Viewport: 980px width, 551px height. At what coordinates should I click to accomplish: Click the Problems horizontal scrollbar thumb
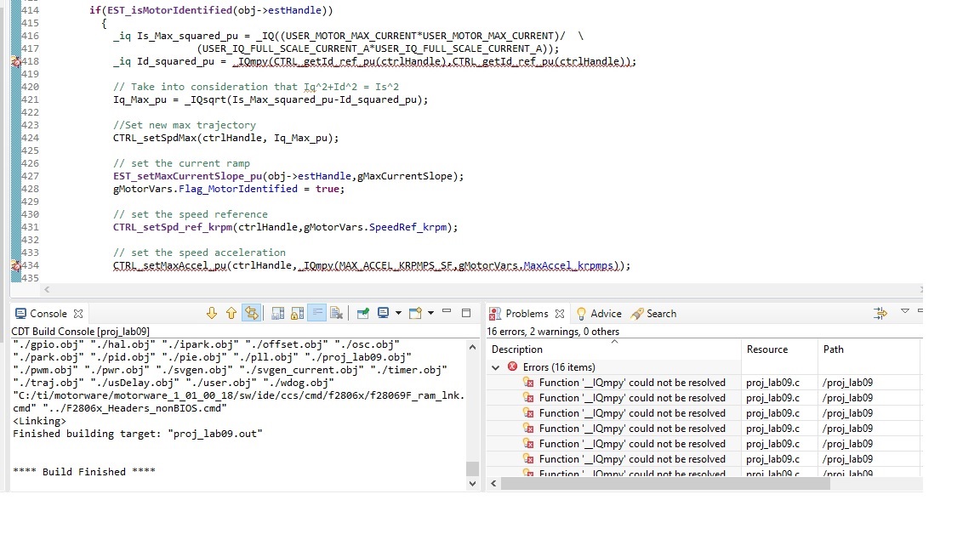tap(665, 484)
